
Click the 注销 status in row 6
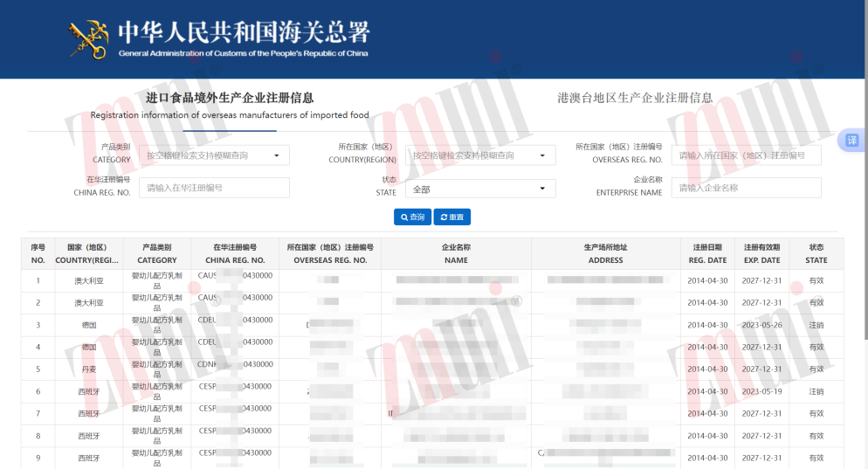pyautogui.click(x=816, y=391)
